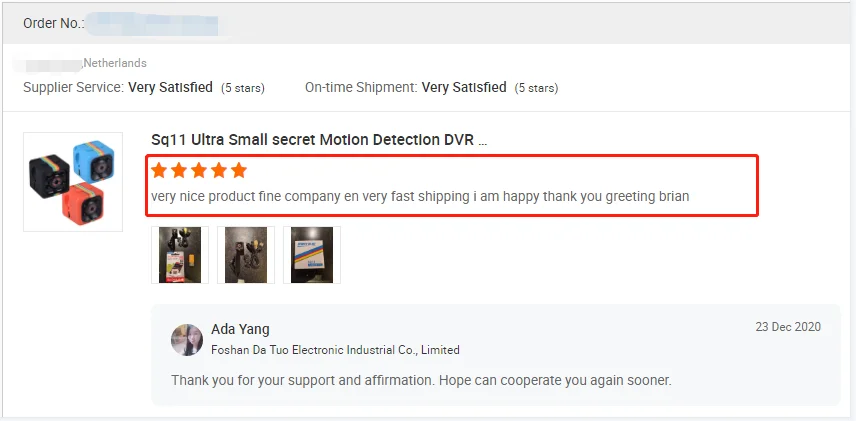Click the buyer's review comment text
This screenshot has height=421, width=856.
(420, 196)
